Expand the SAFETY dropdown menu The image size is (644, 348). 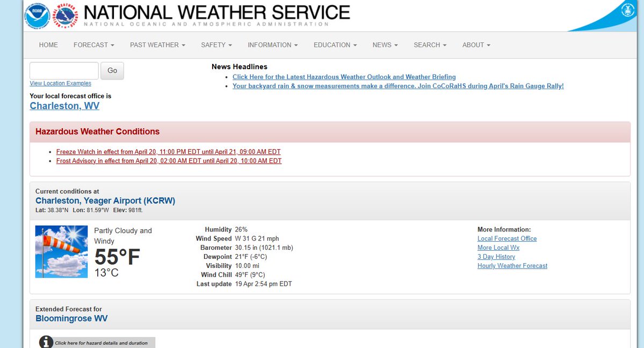[x=216, y=45]
